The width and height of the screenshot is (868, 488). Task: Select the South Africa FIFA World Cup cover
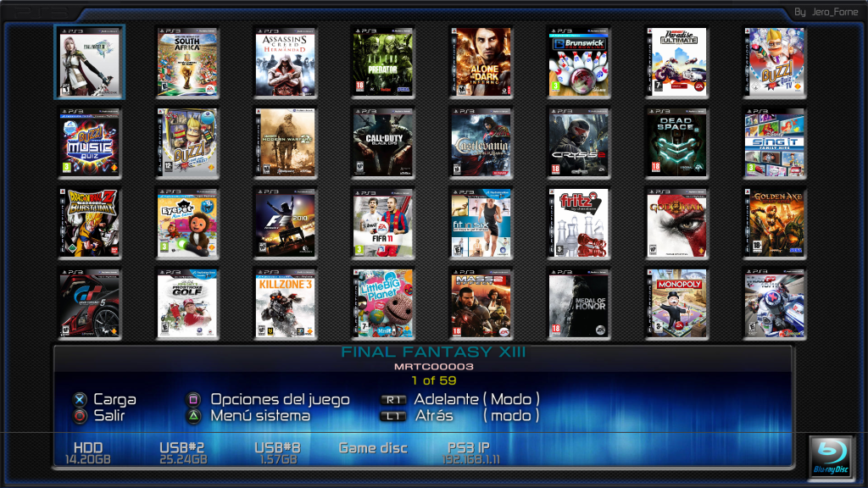pos(187,62)
